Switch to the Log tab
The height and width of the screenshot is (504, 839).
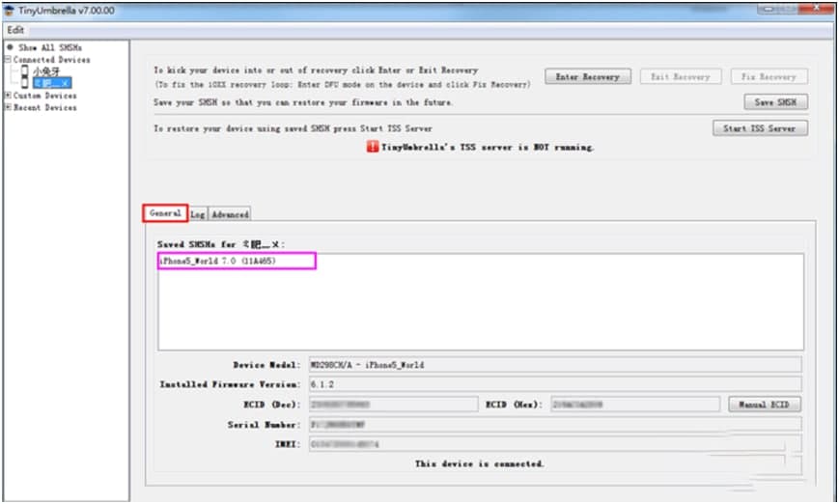(x=198, y=214)
